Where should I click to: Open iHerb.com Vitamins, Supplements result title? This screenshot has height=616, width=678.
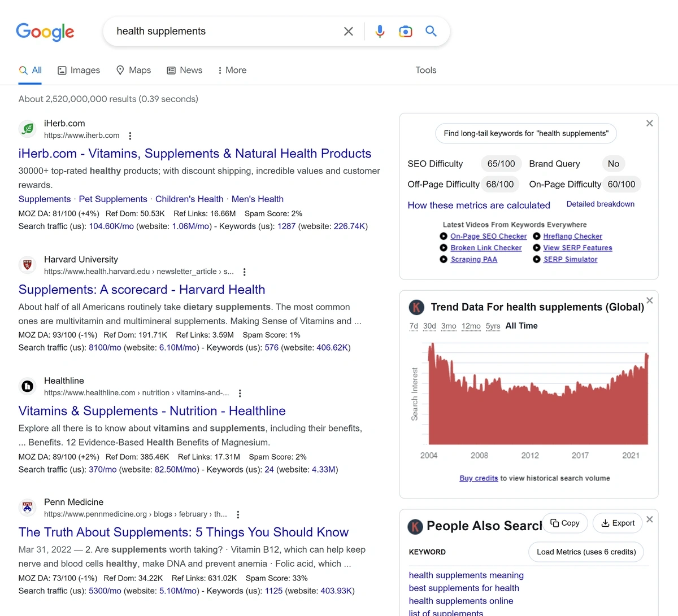[x=195, y=154]
